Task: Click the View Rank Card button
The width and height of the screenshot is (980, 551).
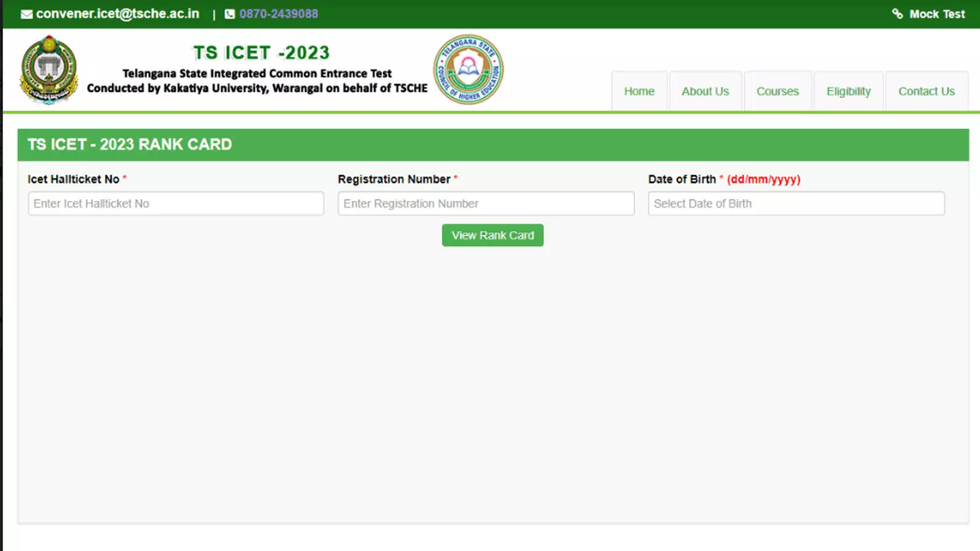Action: coord(493,235)
